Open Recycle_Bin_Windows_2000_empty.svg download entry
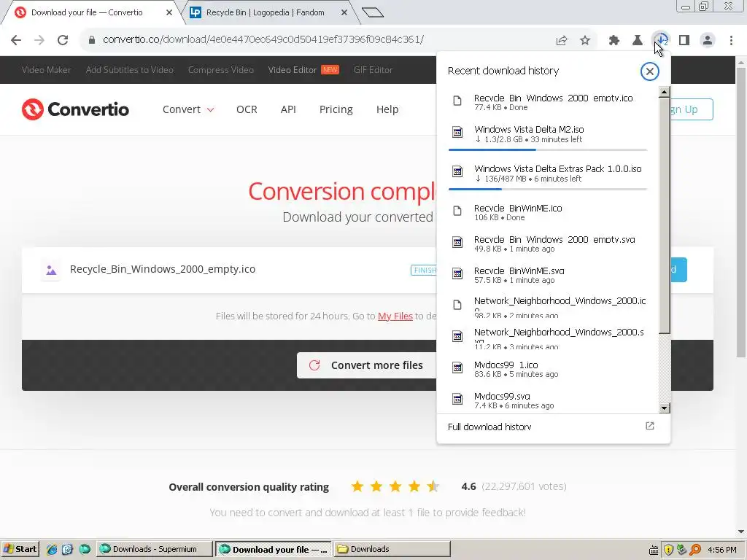The height and width of the screenshot is (560, 747). point(548,244)
